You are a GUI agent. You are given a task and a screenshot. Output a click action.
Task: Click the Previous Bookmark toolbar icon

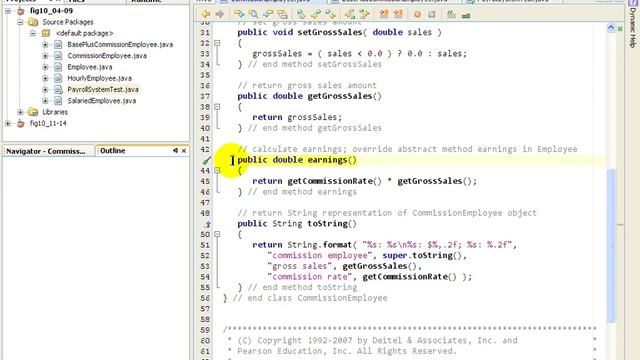(330, 15)
